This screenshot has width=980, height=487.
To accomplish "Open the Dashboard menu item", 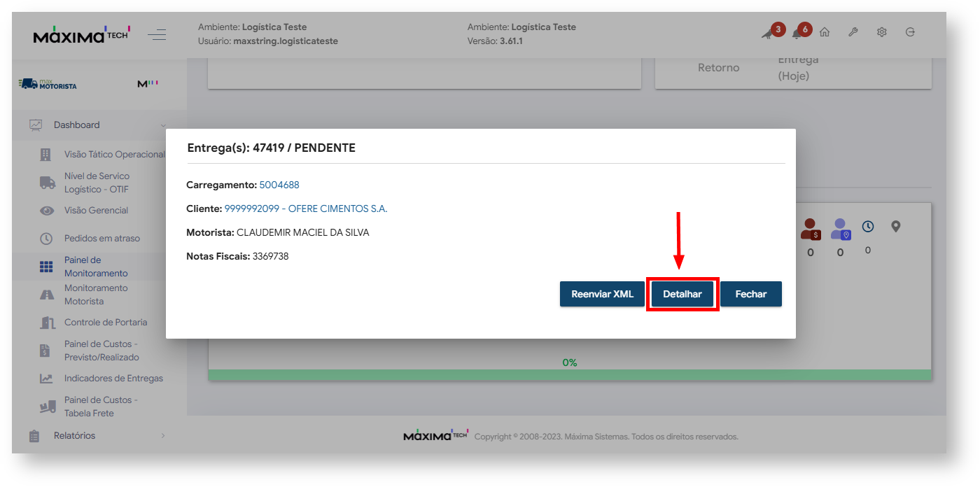I will 76,125.
